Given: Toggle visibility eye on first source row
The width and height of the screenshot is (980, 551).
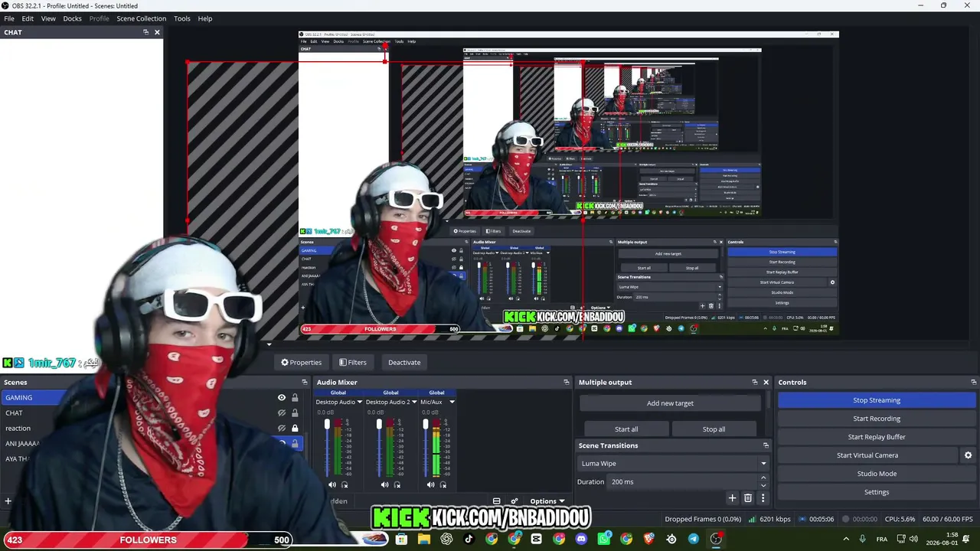Looking at the screenshot, I should tap(282, 397).
